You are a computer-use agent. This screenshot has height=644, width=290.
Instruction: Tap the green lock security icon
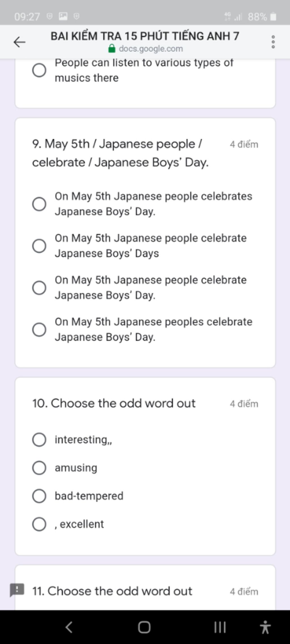[x=112, y=49]
